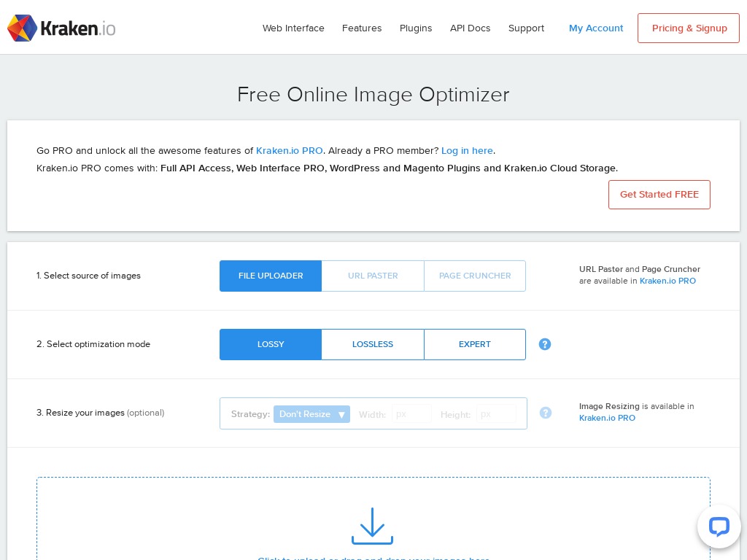Image resolution: width=747 pixels, height=560 pixels.
Task: Select the File Uploader source
Action: [x=271, y=276]
